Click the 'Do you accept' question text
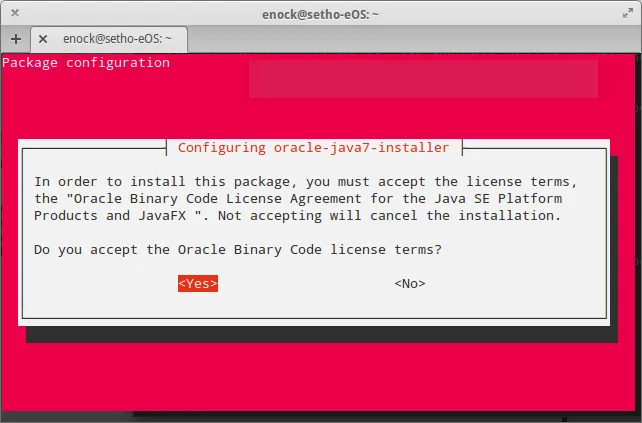Image resolution: width=642 pixels, height=423 pixels. pyautogui.click(x=238, y=249)
